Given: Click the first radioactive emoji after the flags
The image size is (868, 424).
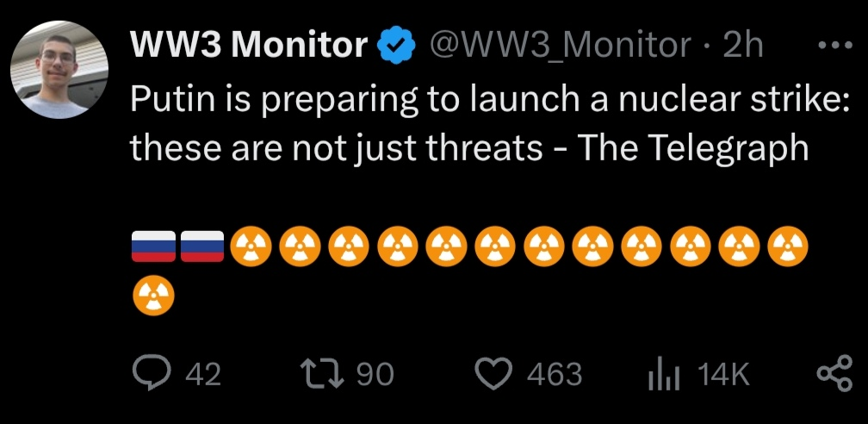Looking at the screenshot, I should click(x=251, y=246).
